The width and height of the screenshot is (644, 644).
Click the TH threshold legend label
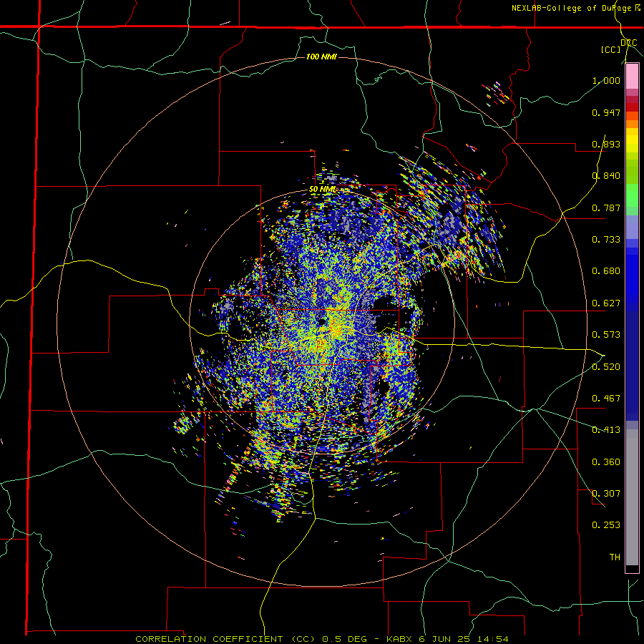615,557
